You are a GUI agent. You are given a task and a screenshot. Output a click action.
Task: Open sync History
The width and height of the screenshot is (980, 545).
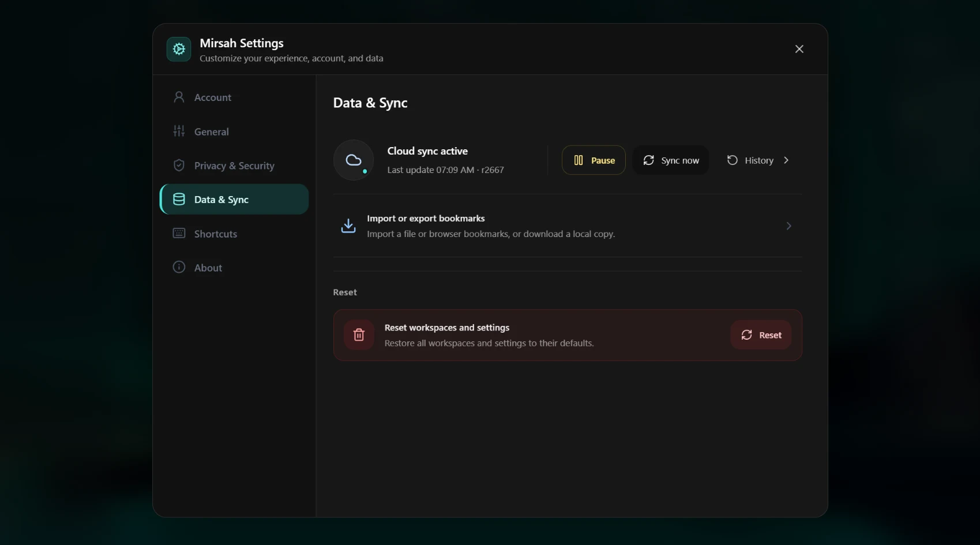point(758,160)
